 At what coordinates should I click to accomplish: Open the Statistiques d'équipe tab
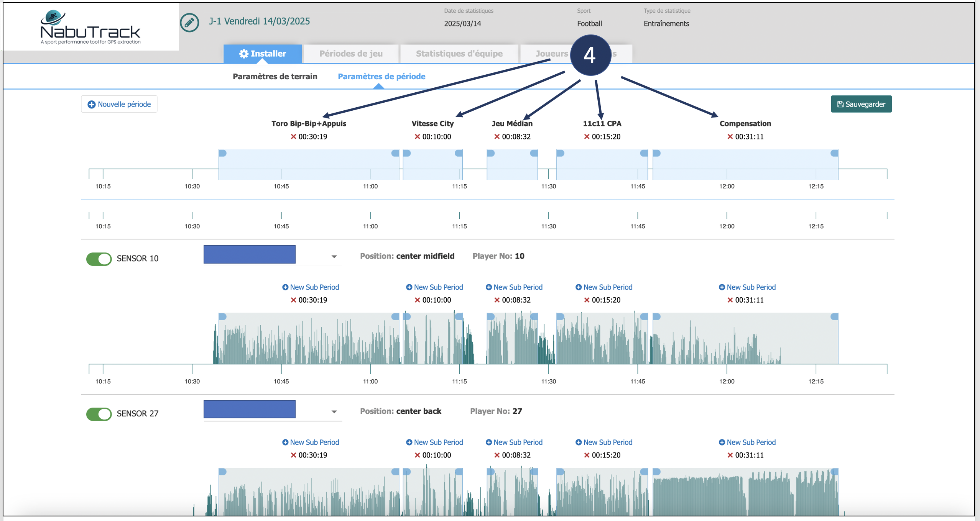[459, 54]
